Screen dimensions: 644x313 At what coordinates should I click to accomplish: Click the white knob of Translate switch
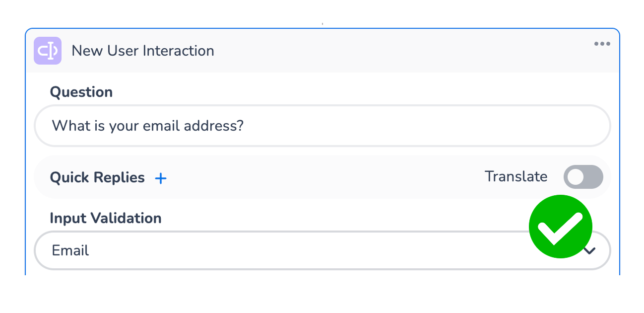[x=576, y=177]
